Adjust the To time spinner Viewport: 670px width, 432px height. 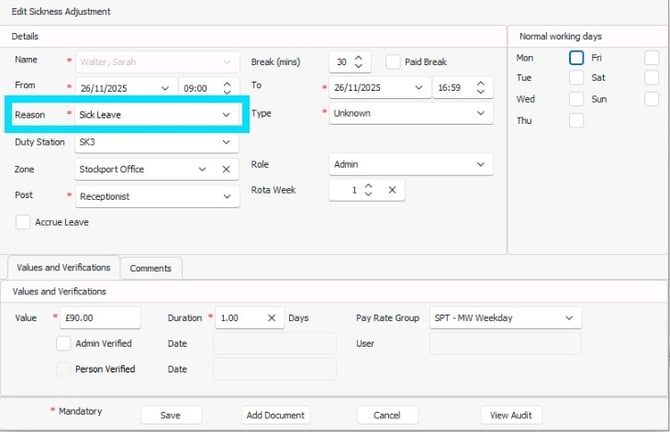pos(483,88)
